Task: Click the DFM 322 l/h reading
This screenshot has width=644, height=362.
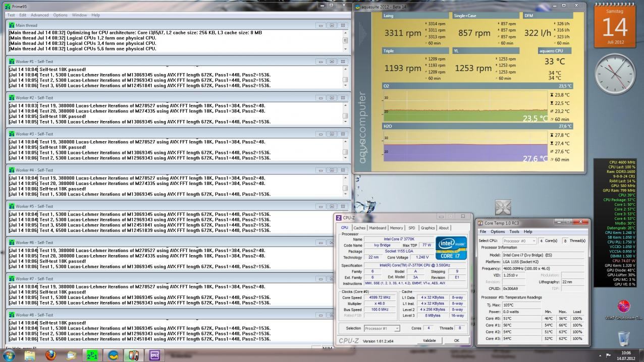Action: point(538,33)
